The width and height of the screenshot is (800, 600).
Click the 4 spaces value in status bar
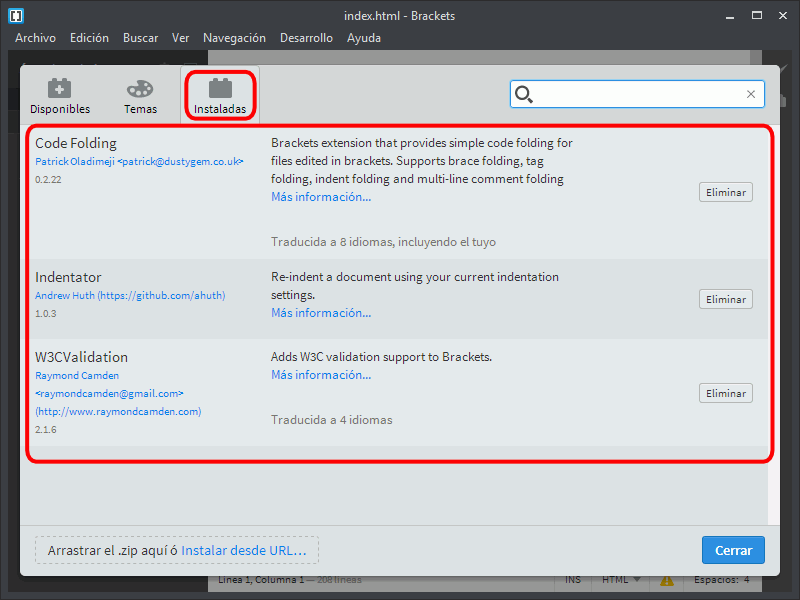click(x=746, y=580)
